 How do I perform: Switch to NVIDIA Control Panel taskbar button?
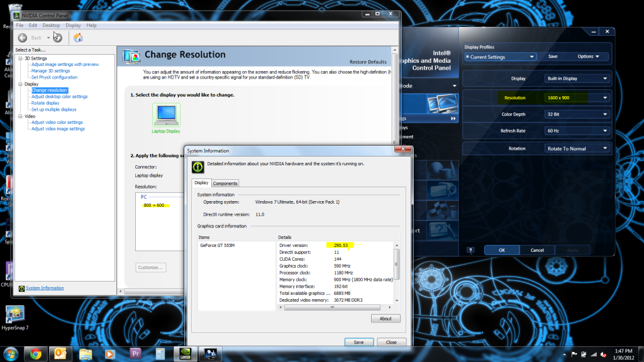186,354
